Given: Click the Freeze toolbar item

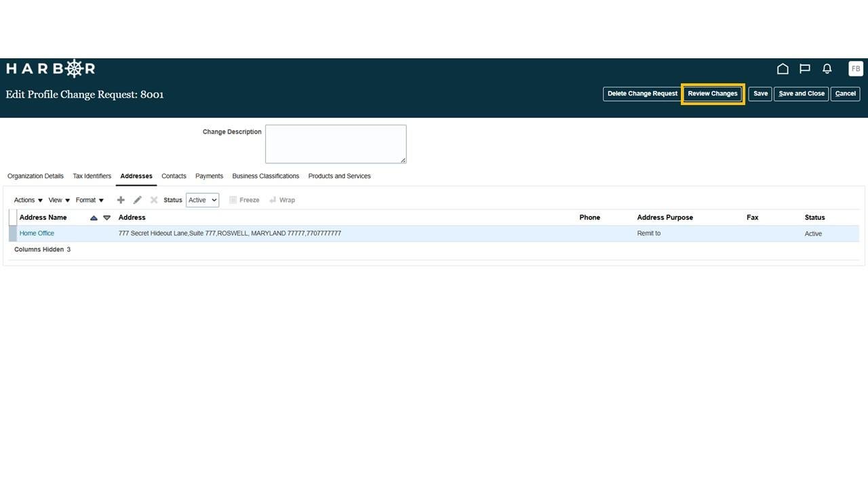Looking at the screenshot, I should click(x=244, y=200).
